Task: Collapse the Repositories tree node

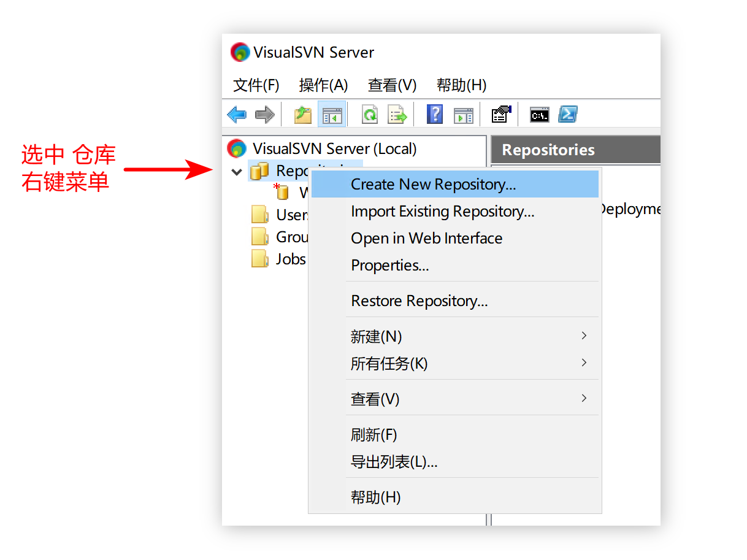Action: (237, 172)
